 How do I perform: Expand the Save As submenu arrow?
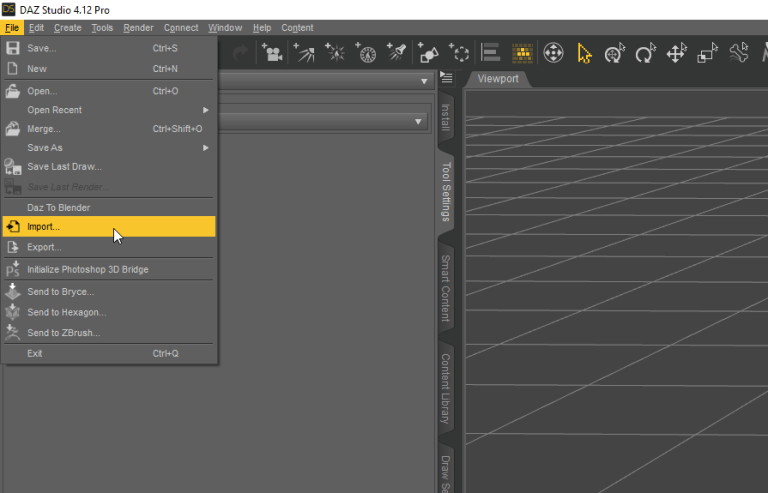pyautogui.click(x=206, y=148)
